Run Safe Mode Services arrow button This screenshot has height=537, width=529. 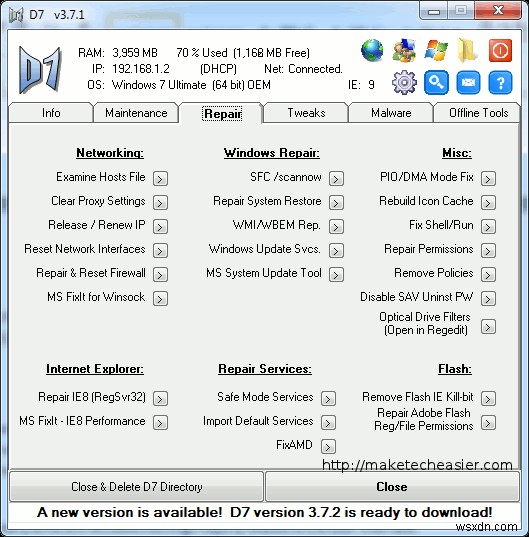pos(328,398)
